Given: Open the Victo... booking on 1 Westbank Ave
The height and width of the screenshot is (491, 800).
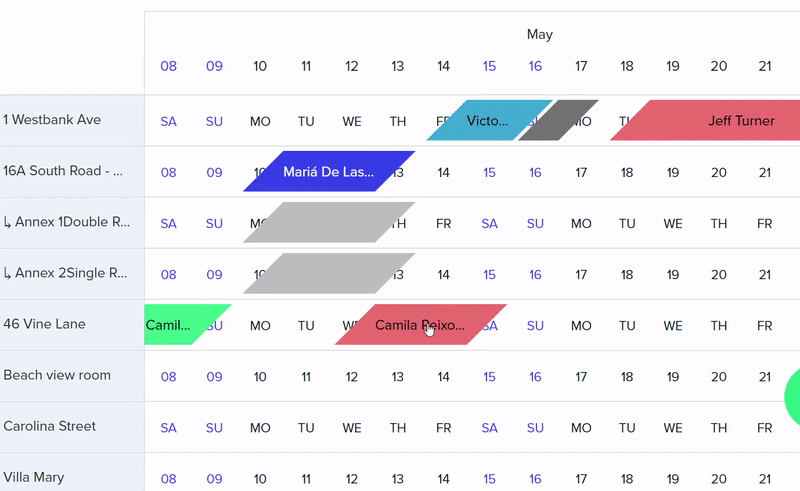Looking at the screenshot, I should [489, 120].
